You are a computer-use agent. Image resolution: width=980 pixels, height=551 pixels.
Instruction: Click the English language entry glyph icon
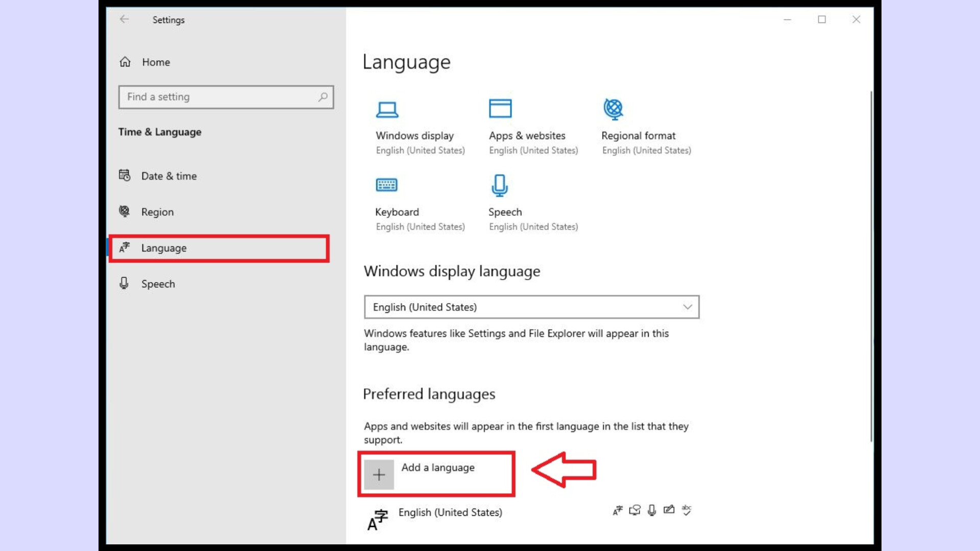click(x=377, y=520)
